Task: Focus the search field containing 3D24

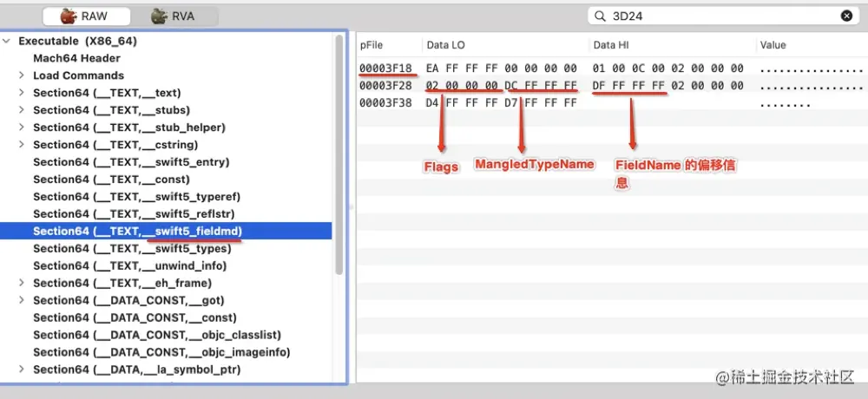Action: (x=723, y=16)
